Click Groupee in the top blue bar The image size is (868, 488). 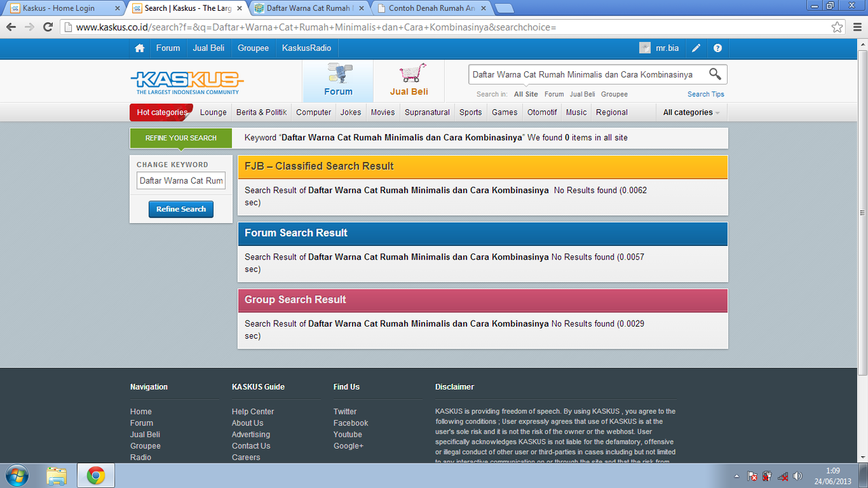pyautogui.click(x=254, y=48)
